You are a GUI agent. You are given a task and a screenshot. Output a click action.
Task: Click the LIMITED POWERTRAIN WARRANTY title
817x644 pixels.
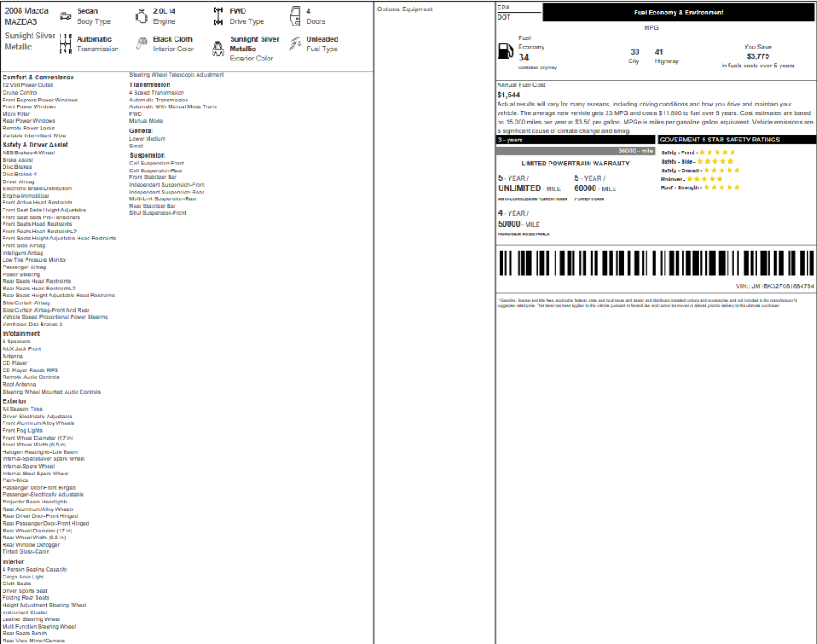(x=575, y=164)
